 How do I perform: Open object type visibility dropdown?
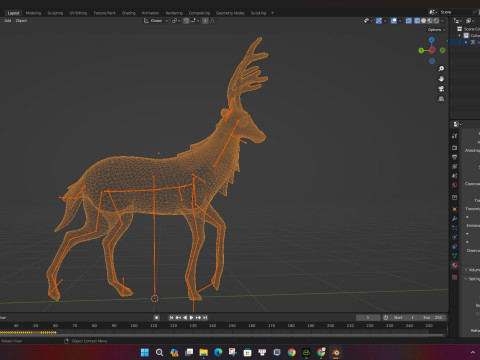368,21
